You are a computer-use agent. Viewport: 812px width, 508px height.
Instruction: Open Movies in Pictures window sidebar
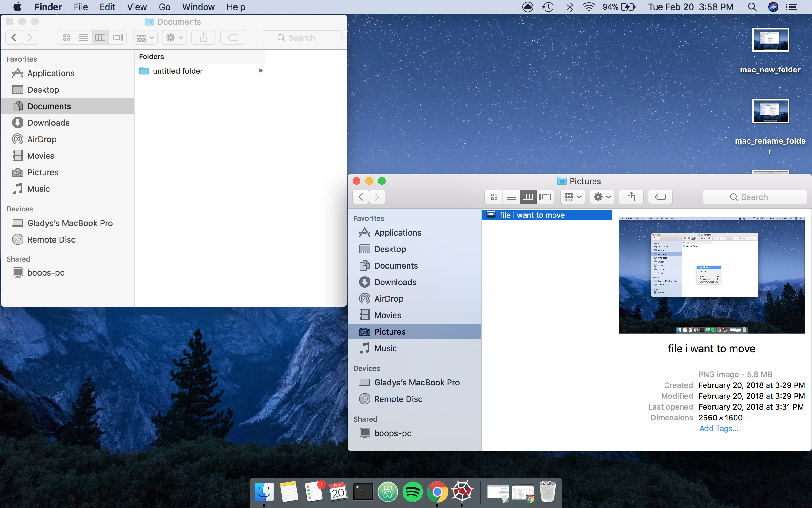click(415, 315)
